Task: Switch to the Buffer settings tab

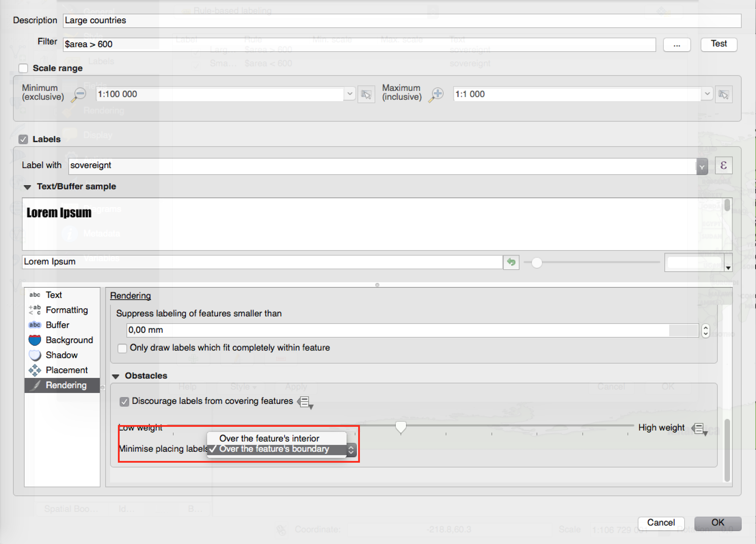Action: point(57,325)
